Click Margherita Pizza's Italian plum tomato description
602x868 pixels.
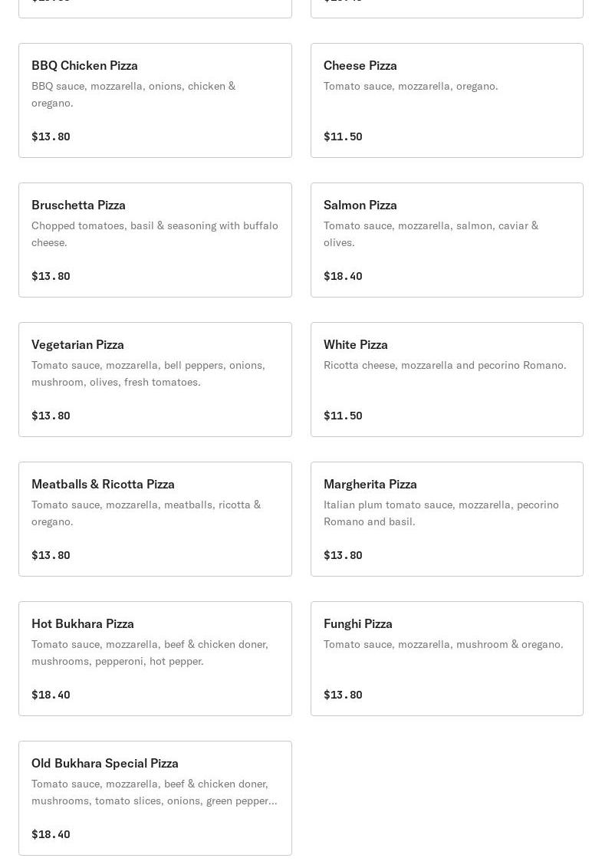point(441,513)
